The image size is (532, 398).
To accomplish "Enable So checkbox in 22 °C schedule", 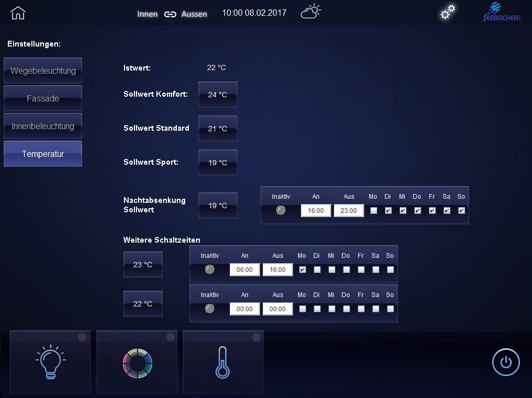I will (390, 309).
